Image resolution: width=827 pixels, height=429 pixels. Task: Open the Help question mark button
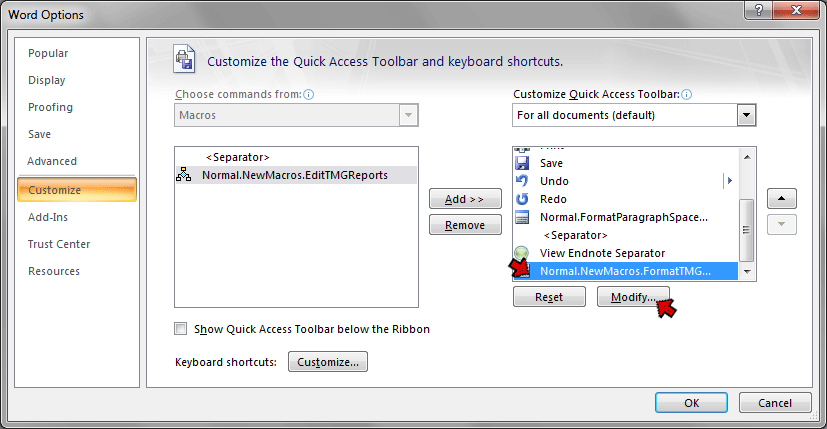point(759,10)
